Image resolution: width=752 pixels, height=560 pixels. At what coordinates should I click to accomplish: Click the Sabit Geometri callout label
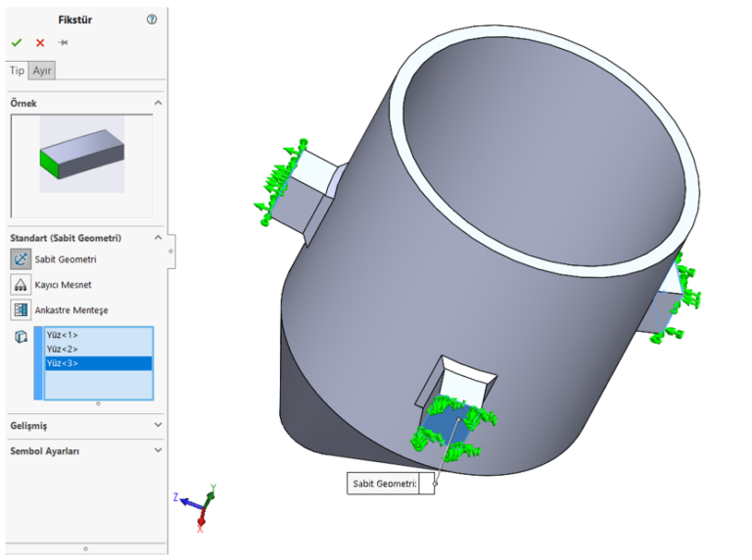[x=384, y=484]
